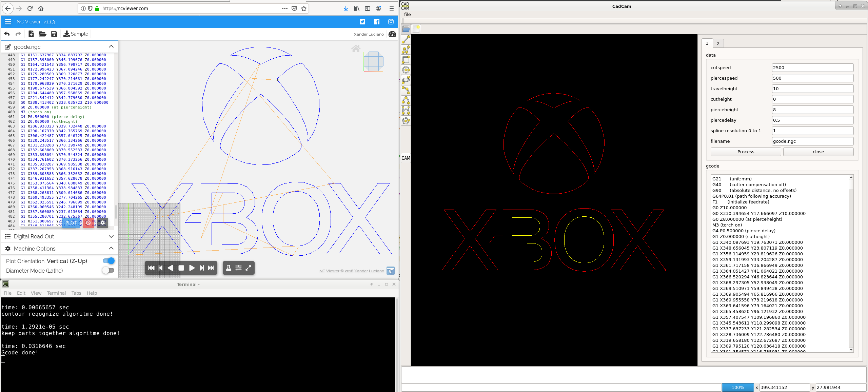Click the redo arrow in NC Viewer

click(x=18, y=34)
